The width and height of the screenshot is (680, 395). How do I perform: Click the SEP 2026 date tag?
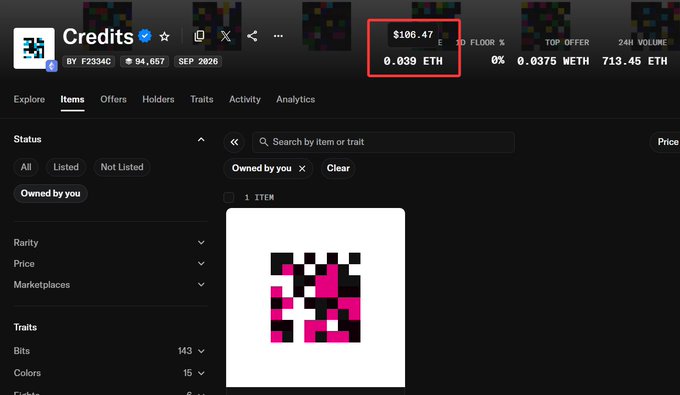[x=198, y=62]
